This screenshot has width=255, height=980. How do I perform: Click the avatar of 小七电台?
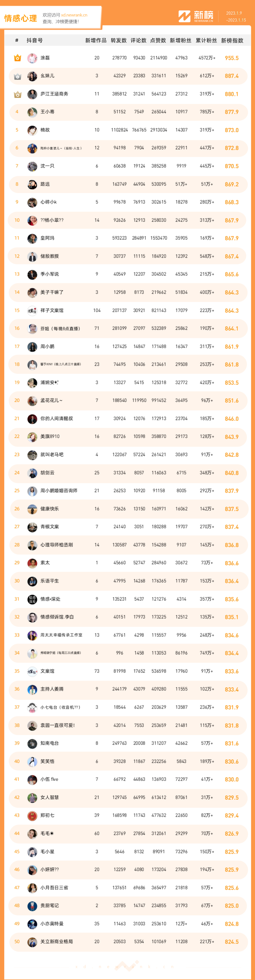click(32, 707)
